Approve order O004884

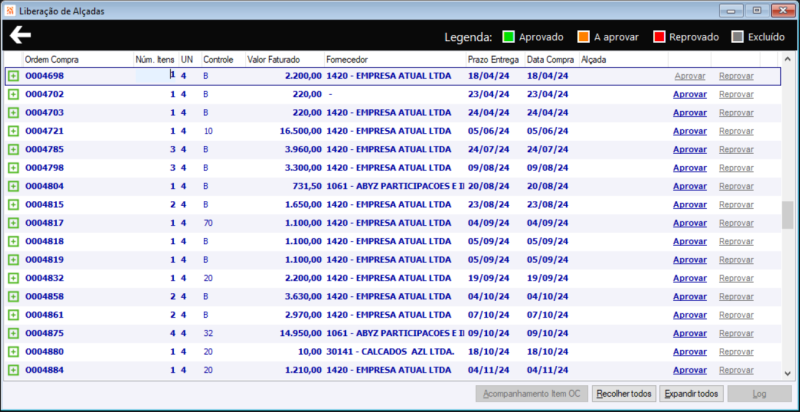pos(690,370)
